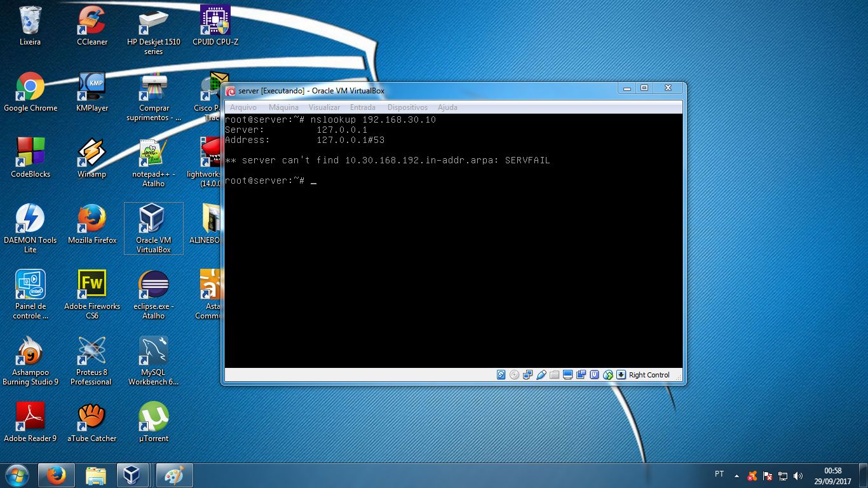Image resolution: width=868 pixels, height=488 pixels.
Task: Open the Dispositivos menu in VirtualBox
Action: tap(407, 107)
